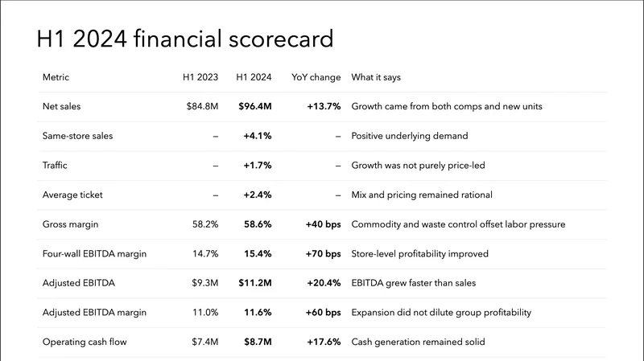Viewport: 644px width, 361px height.
Task: Select the 'YoY change' column header
Action: tap(316, 77)
